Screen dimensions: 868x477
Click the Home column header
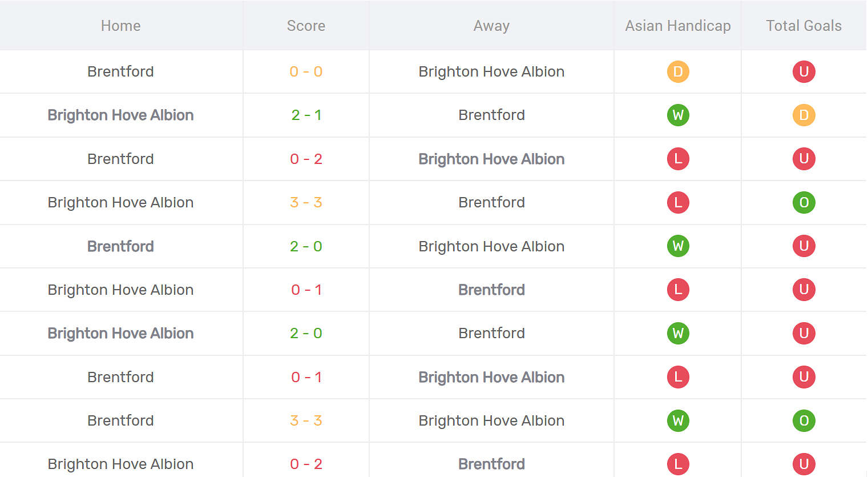coord(120,26)
